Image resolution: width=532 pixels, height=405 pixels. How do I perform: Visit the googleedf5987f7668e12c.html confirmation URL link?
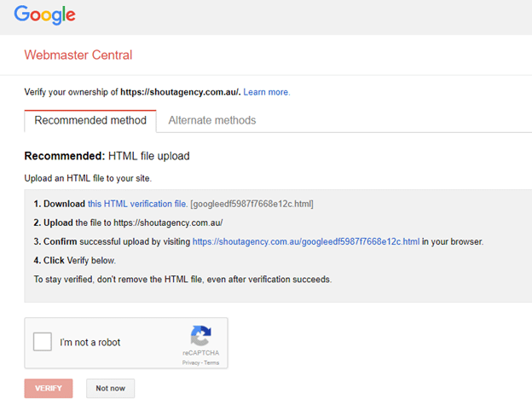pyautogui.click(x=305, y=241)
